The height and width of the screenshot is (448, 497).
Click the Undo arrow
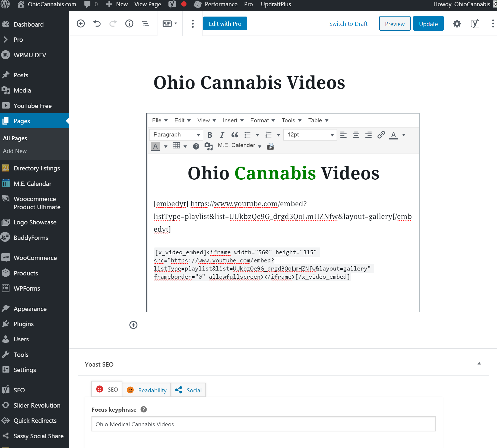(x=97, y=24)
